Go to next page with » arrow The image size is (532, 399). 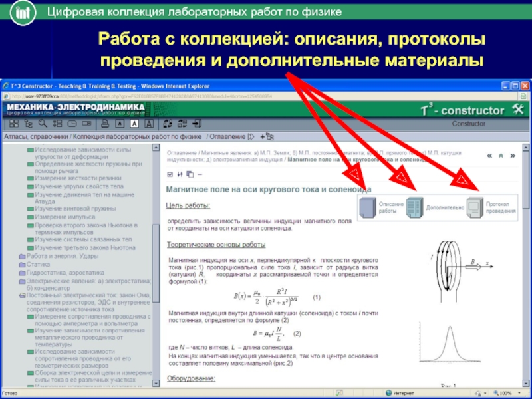point(513,156)
